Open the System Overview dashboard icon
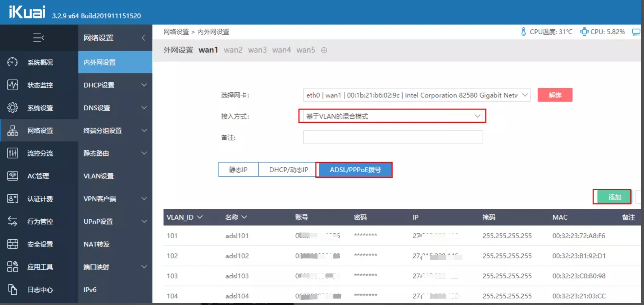Viewport: 644px width, 305px height. [x=12, y=62]
